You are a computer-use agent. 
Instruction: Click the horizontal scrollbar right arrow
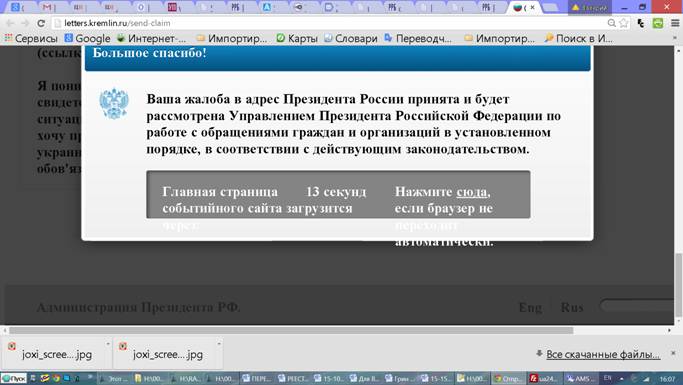[669, 331]
